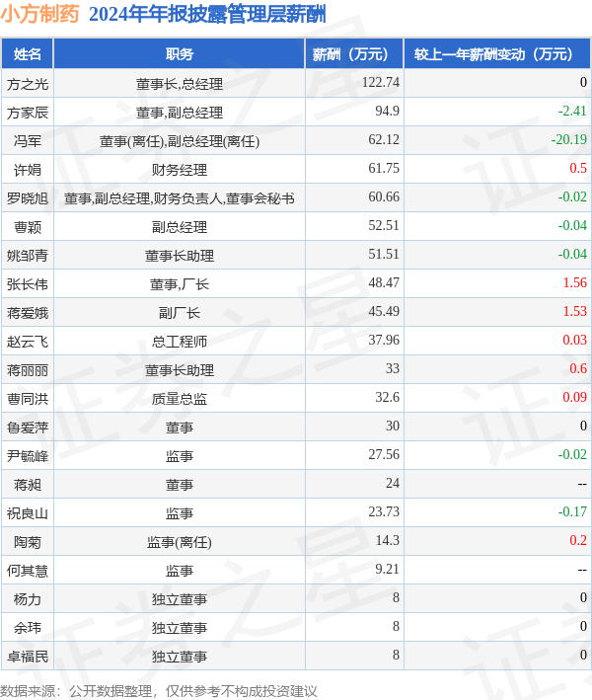Select the name 罗晓旭
The image size is (592, 700).
coord(28,198)
